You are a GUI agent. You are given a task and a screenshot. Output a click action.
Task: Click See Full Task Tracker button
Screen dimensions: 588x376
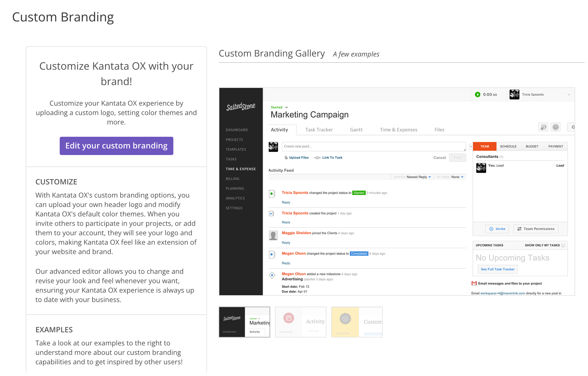click(x=497, y=269)
